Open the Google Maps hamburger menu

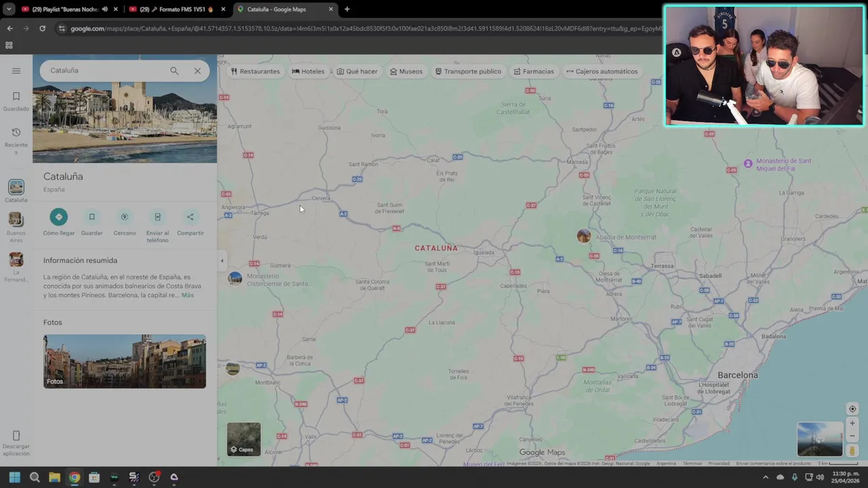coord(16,70)
